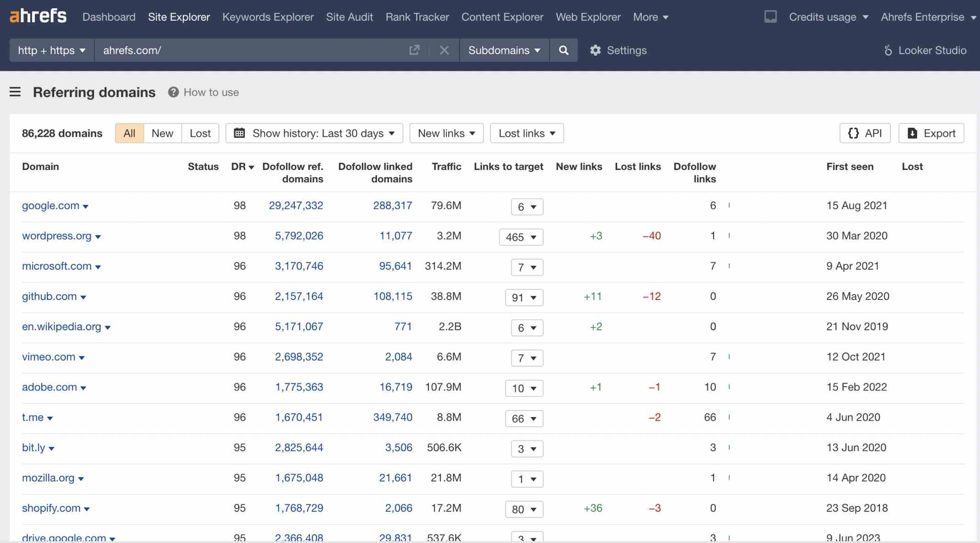980x543 pixels.
Task: Click the API braces button
Action: tap(865, 133)
